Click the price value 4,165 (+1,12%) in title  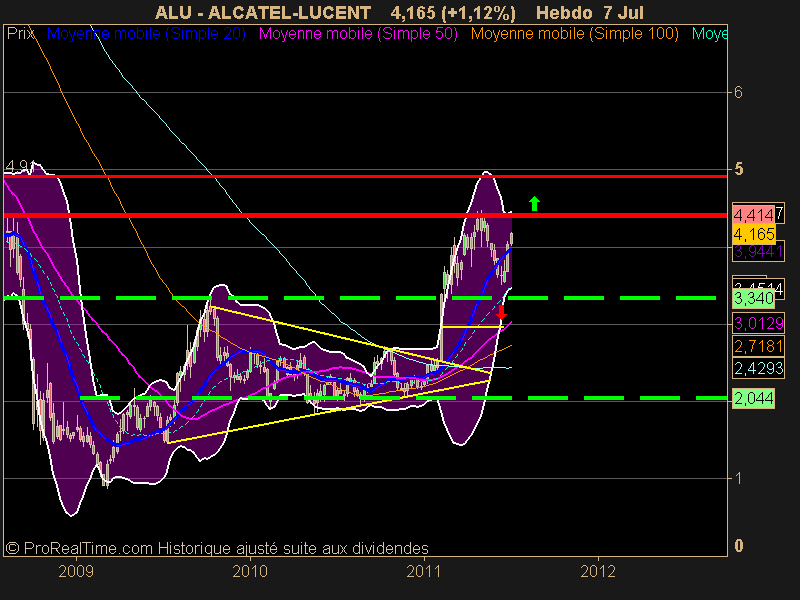click(x=453, y=12)
